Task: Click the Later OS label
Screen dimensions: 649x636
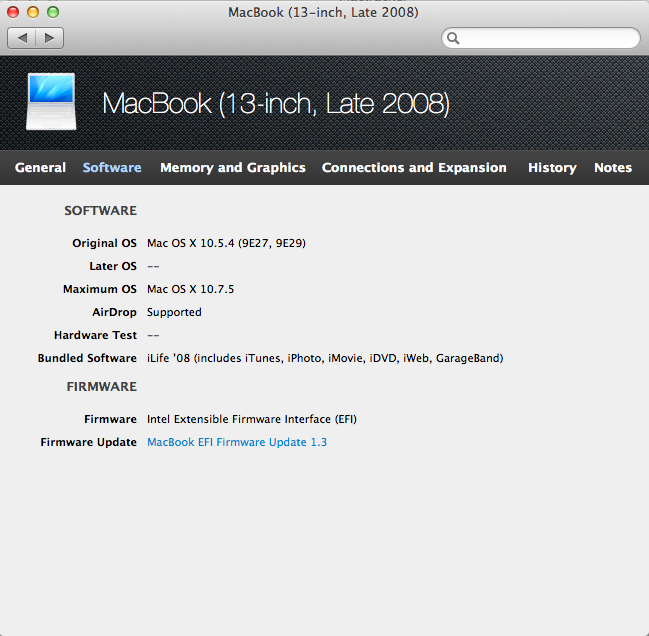Action: [x=113, y=266]
